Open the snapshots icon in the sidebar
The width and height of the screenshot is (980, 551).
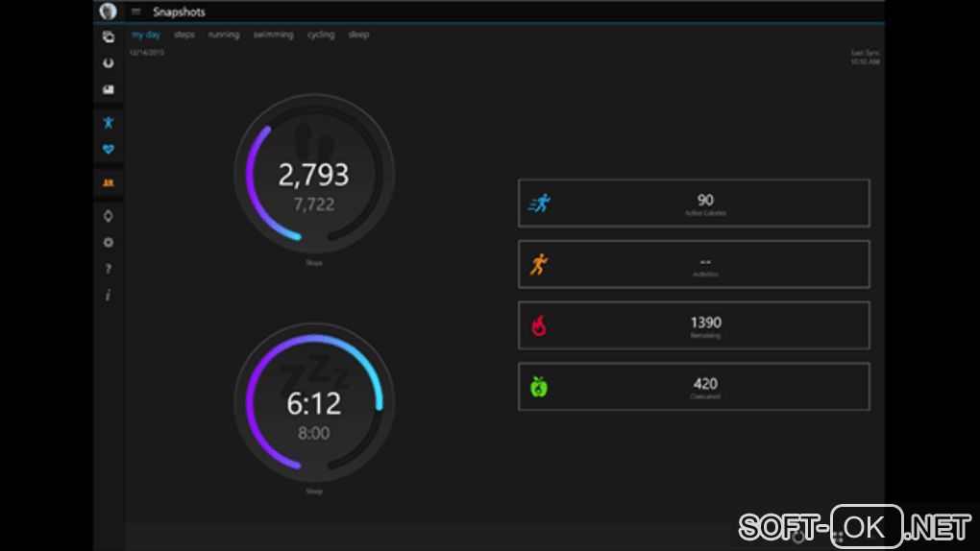point(109,36)
